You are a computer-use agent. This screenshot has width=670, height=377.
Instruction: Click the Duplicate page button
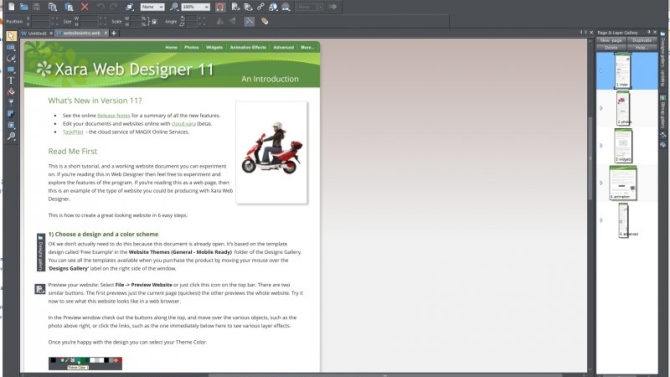[x=642, y=40]
